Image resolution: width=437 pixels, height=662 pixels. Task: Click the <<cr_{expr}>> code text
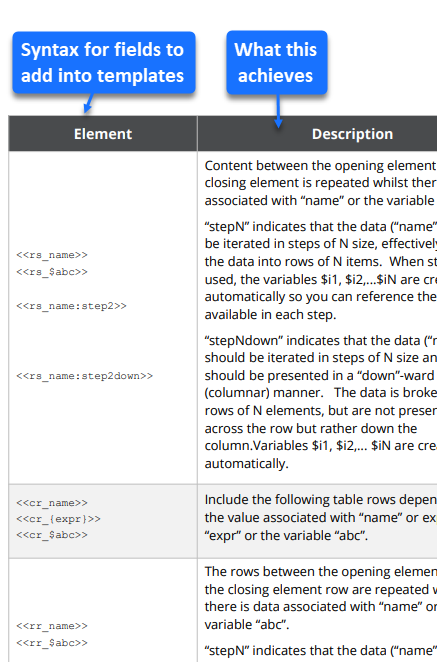(58, 519)
